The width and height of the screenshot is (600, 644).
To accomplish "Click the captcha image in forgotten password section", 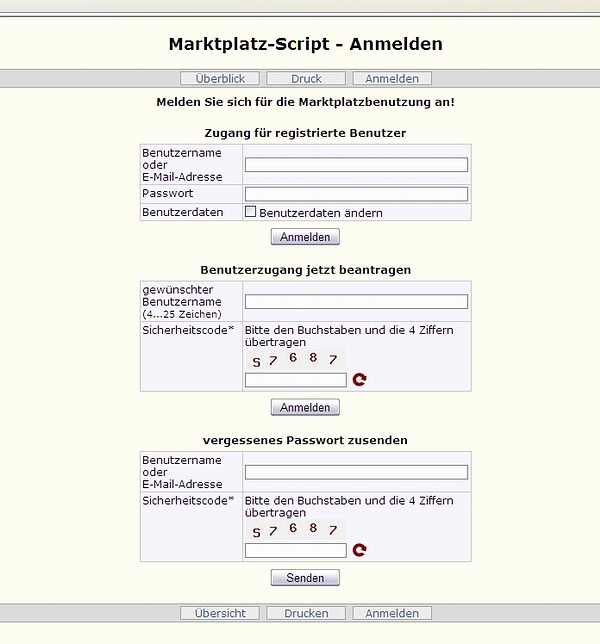I will (295, 530).
